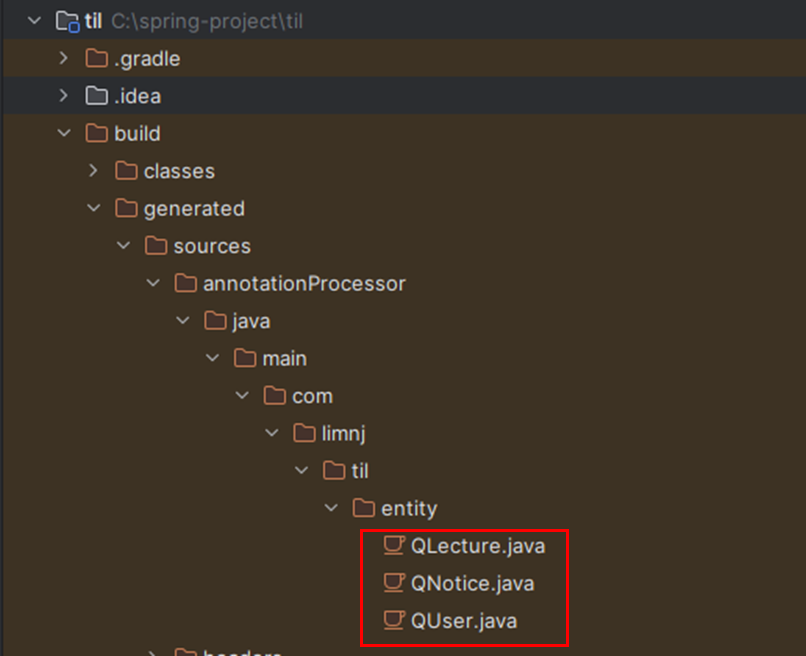Click the main folder icon
This screenshot has width=806, height=656.
tap(245, 358)
